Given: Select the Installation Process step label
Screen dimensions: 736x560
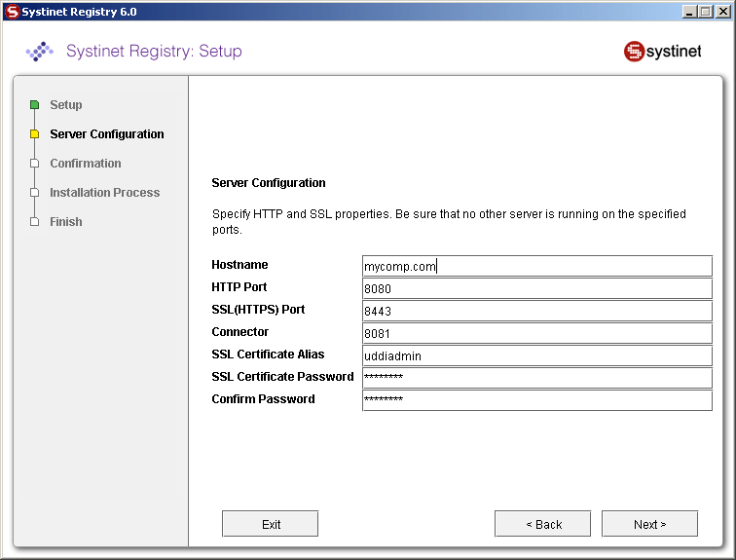Looking at the screenshot, I should click(105, 193).
